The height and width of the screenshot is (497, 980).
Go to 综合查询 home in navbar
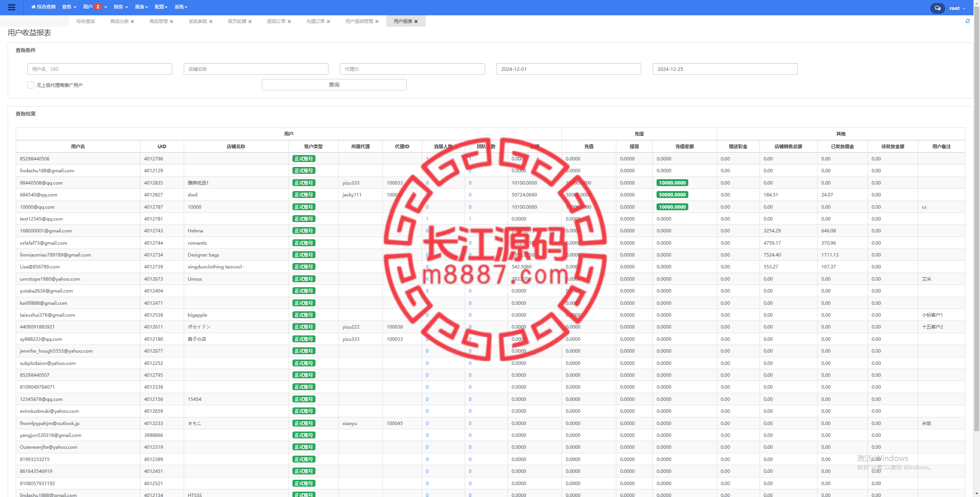tap(43, 7)
